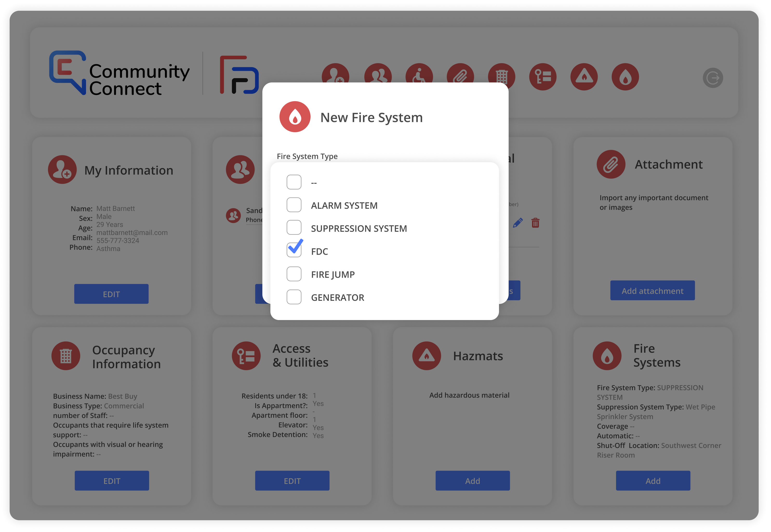Choose the blank option in Fire System Type
This screenshot has width=771, height=532.
294,182
